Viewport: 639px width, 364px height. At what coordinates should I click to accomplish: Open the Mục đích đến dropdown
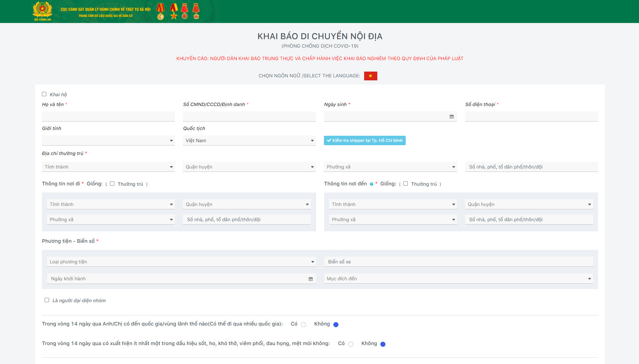(x=458, y=279)
